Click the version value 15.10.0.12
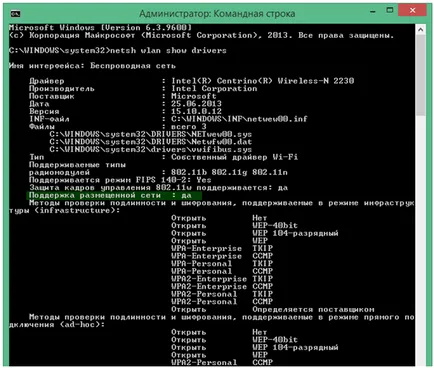 point(196,111)
